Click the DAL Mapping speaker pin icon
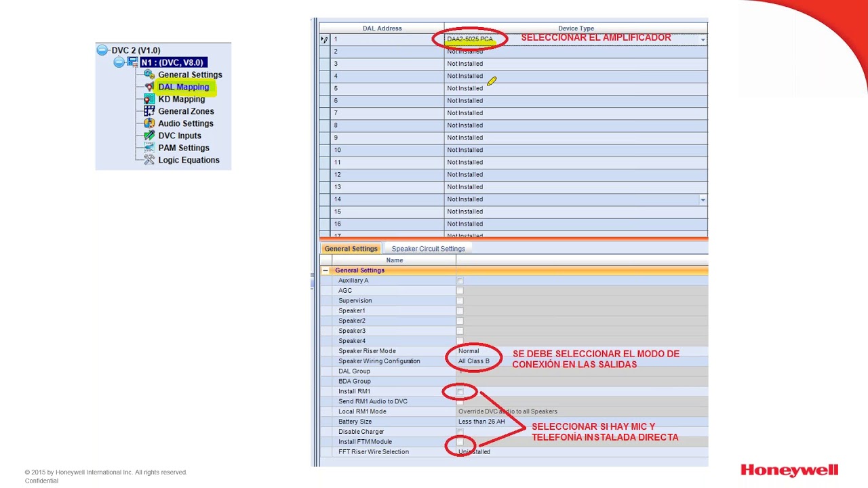 tap(149, 87)
